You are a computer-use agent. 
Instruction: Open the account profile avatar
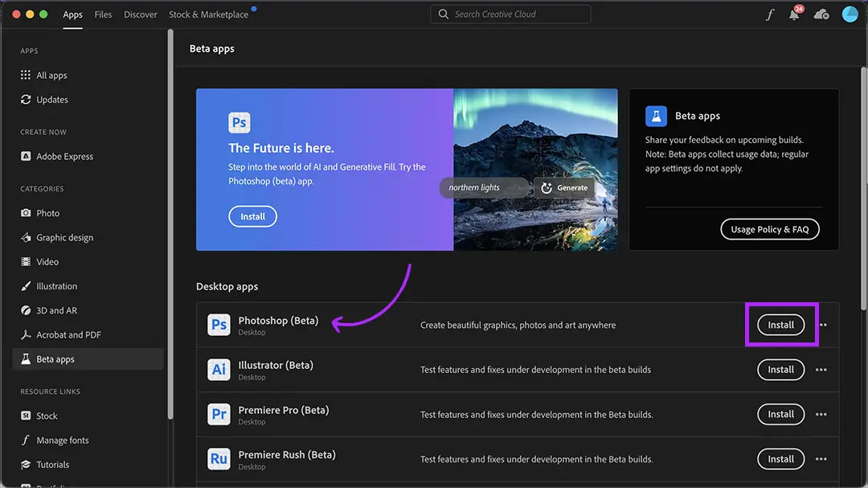[850, 14]
